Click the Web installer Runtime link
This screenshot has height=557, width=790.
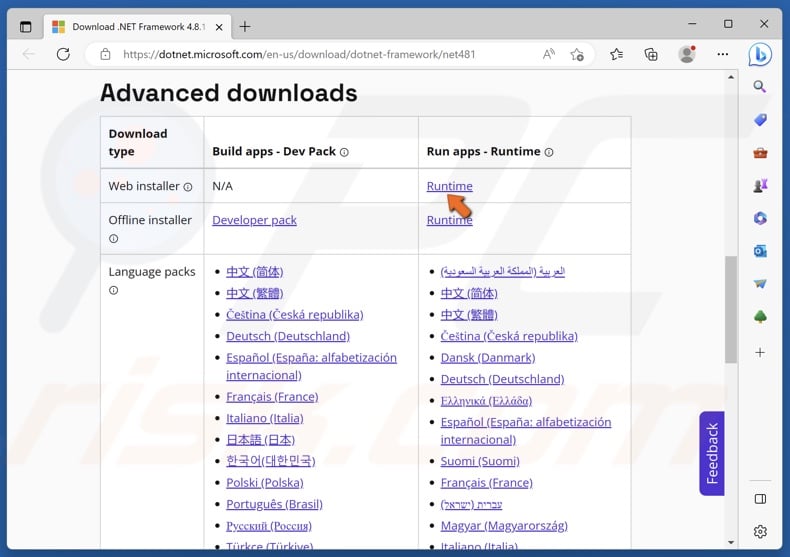coord(449,186)
